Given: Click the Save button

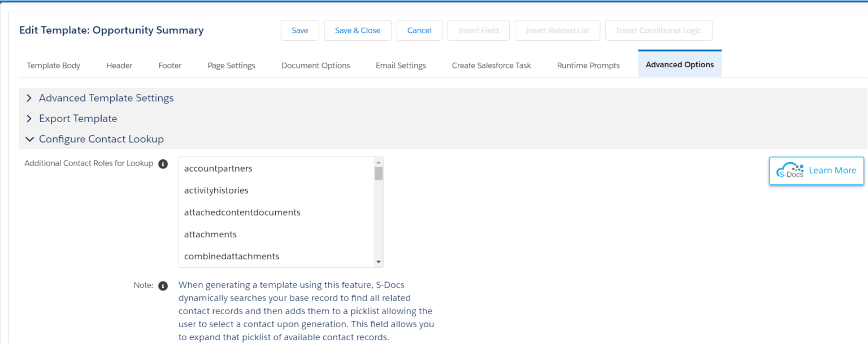Looking at the screenshot, I should pos(300,31).
